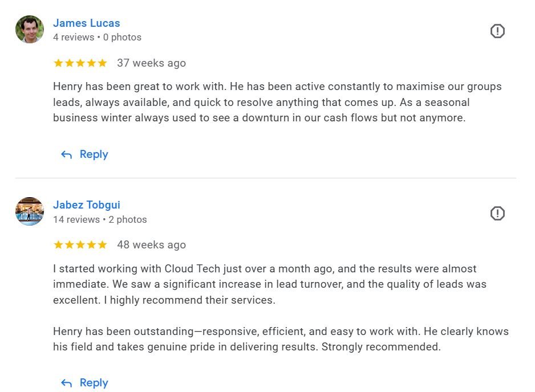Open Jabez Tobgui's profile avatar

[30, 211]
